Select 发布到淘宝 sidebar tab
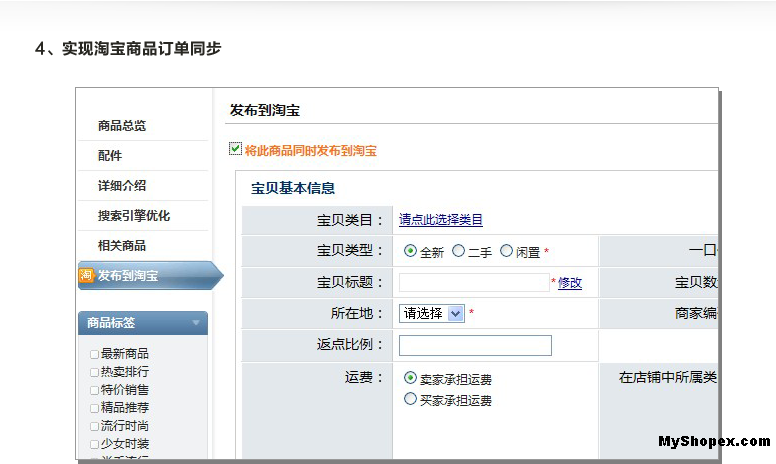 click(x=150, y=276)
